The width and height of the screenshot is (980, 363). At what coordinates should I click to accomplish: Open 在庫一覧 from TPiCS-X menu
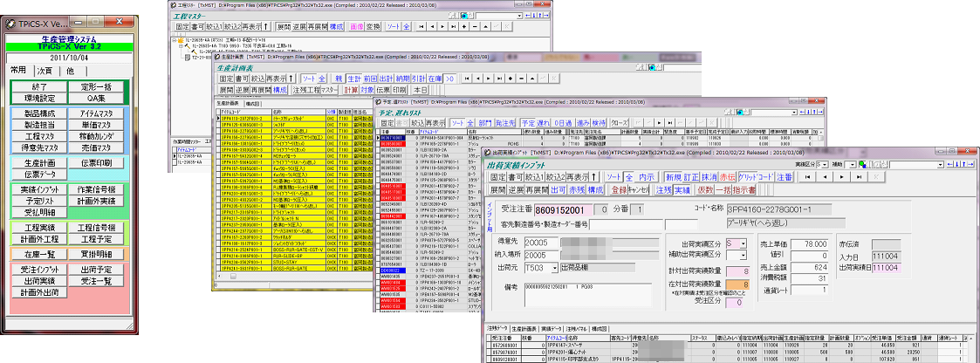click(x=39, y=254)
